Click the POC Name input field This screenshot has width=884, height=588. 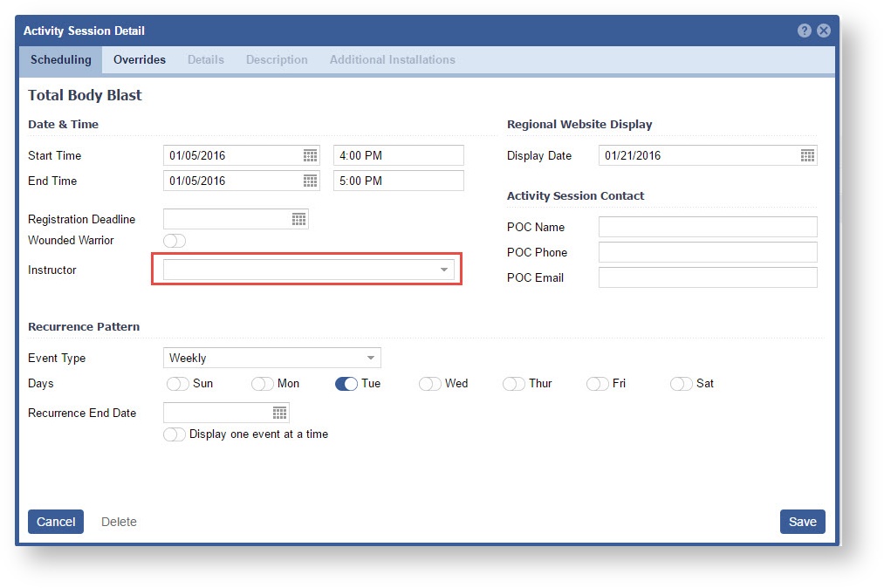[x=708, y=227]
